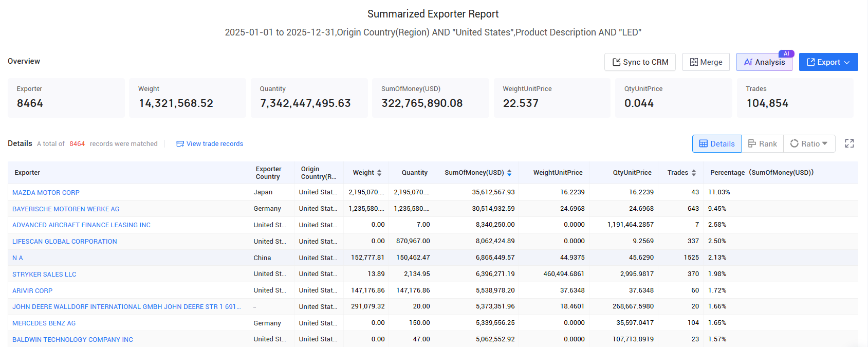868x347 pixels.
Task: Click the 11.03% percentage cell
Action: coord(719,192)
